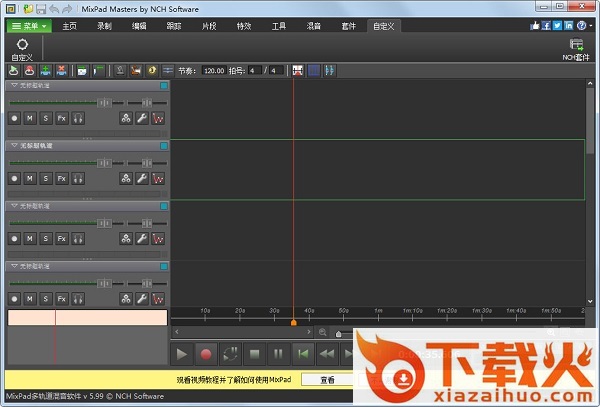Mute the second track with M
The width and height of the screenshot is (600, 407).
[x=30, y=179]
